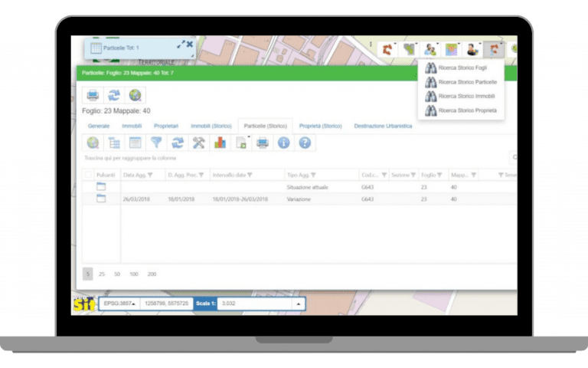588x368 pixels.
Task: Set page size to 100 rows
Action: click(134, 274)
